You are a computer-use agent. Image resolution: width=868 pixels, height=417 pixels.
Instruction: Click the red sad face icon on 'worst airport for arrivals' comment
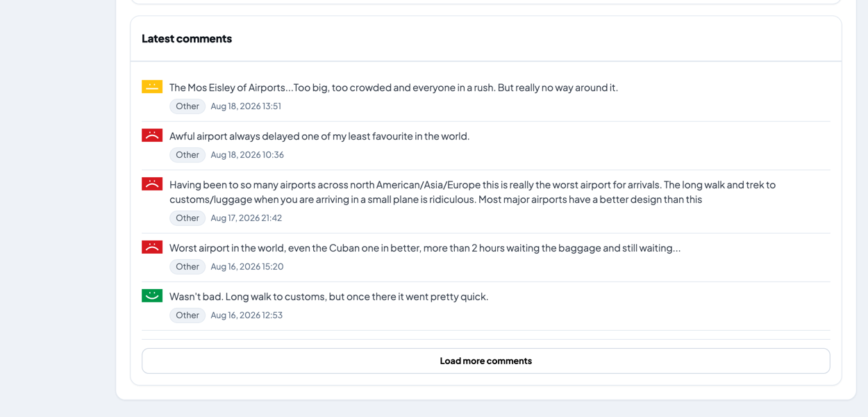pyautogui.click(x=152, y=184)
